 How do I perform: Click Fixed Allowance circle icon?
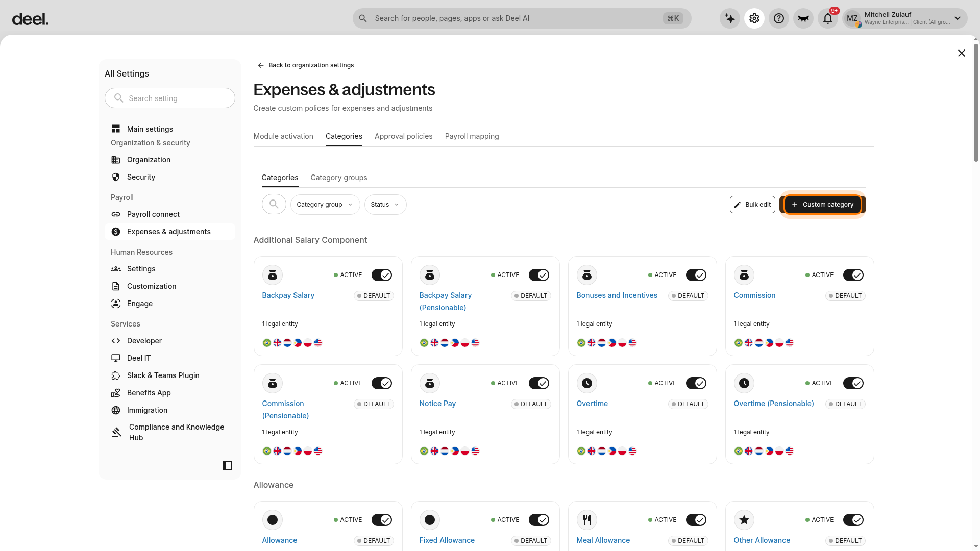coord(430,520)
